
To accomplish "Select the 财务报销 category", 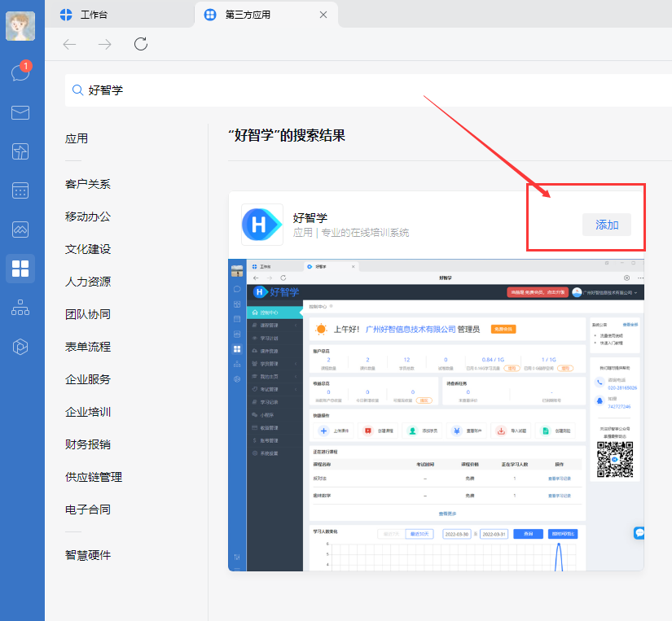I will [88, 444].
